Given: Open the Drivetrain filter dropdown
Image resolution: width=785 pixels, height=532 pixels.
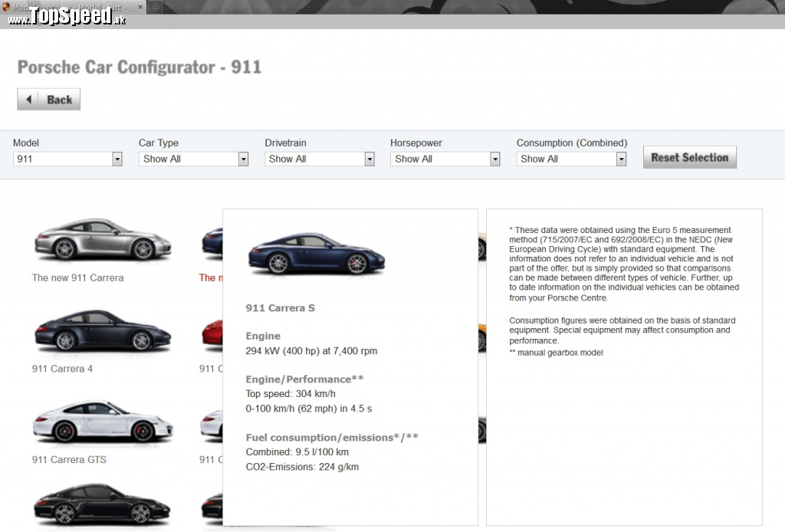Looking at the screenshot, I should tap(320, 159).
